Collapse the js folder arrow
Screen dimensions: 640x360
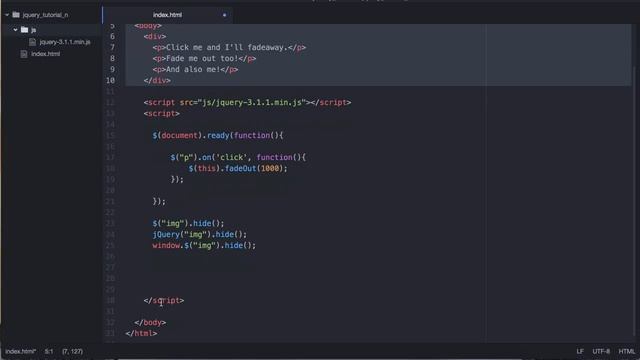point(15,30)
